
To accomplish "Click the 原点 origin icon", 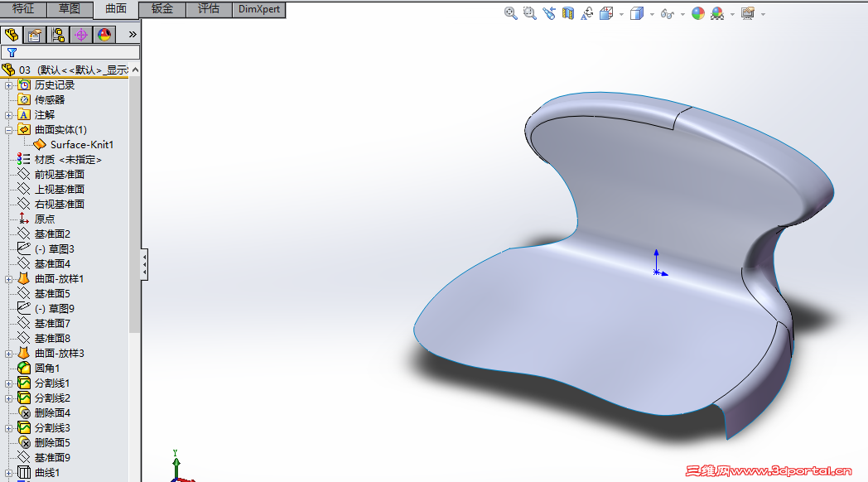I will tap(24, 219).
